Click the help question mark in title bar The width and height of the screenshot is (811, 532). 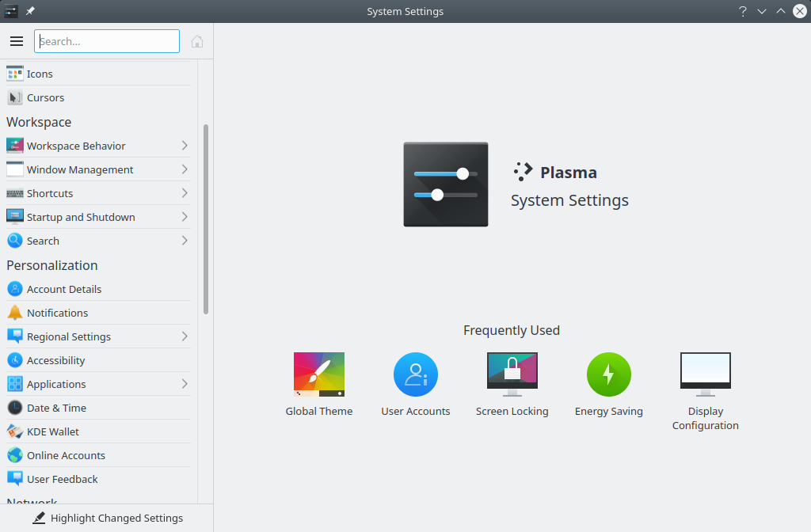[743, 11]
